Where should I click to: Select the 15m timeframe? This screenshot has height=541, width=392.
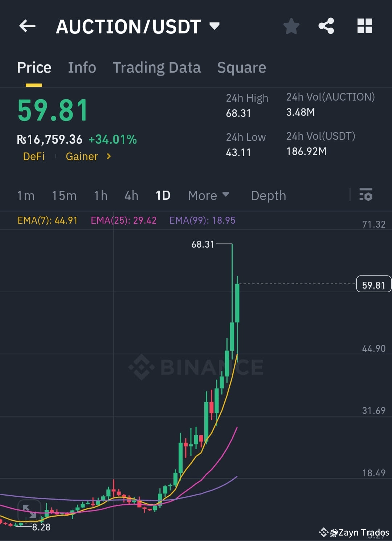pos(64,195)
